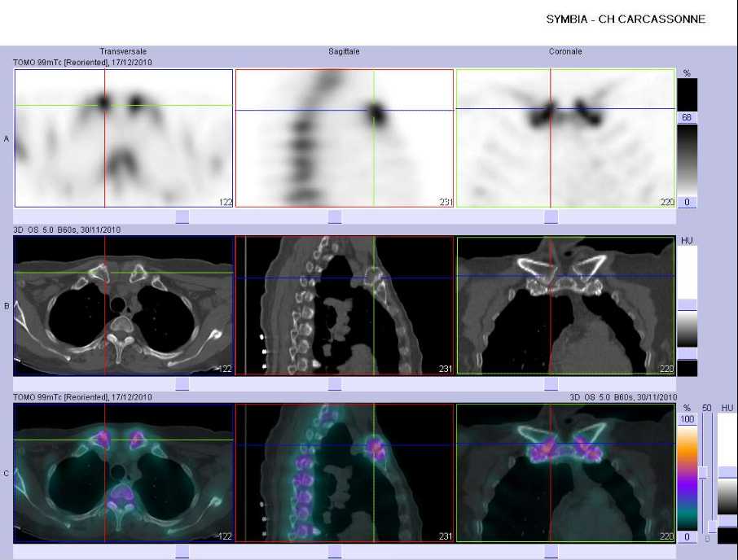Click the row letter B

coord(7,306)
